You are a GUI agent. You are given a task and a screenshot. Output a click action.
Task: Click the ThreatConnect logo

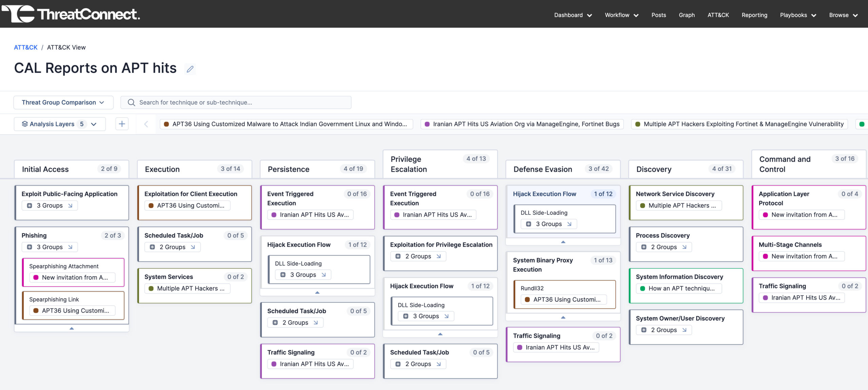[71, 14]
